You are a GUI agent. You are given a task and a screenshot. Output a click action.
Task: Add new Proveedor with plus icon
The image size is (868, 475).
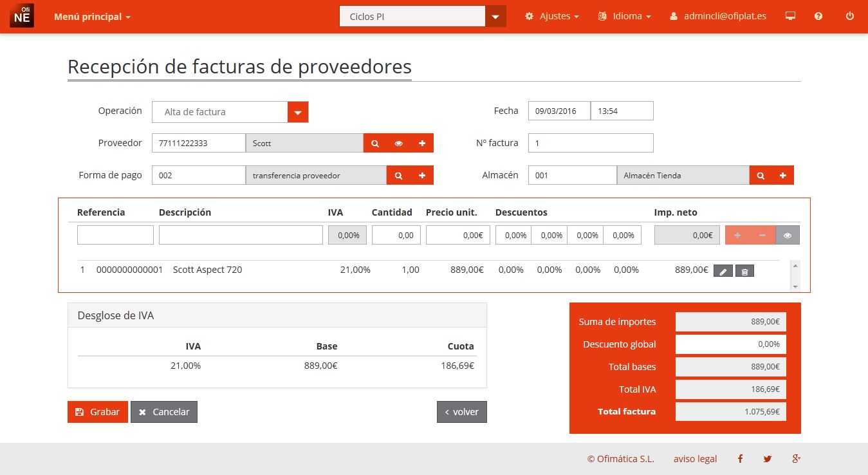coord(422,143)
